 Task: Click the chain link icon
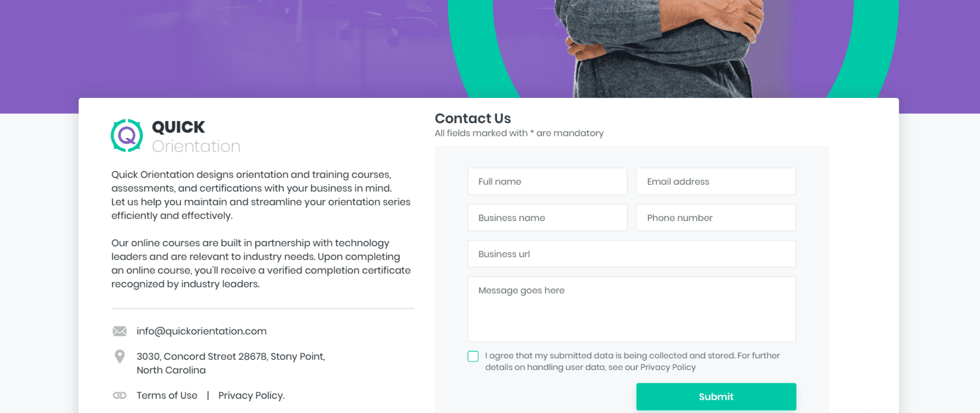tap(119, 395)
